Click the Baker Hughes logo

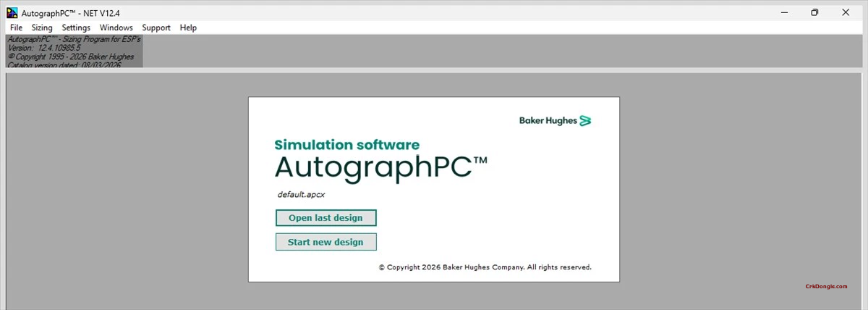(x=556, y=120)
